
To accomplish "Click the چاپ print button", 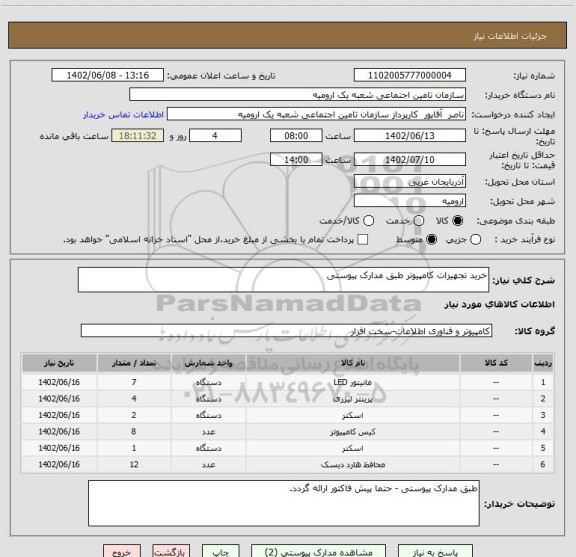I will (221, 551).
